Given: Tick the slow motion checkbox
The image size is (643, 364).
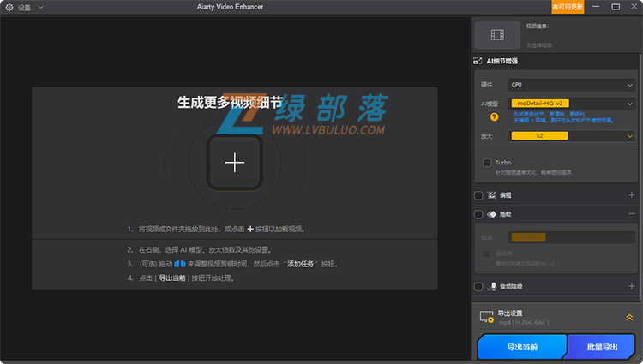Looking at the screenshot, I should pyautogui.click(x=487, y=254).
